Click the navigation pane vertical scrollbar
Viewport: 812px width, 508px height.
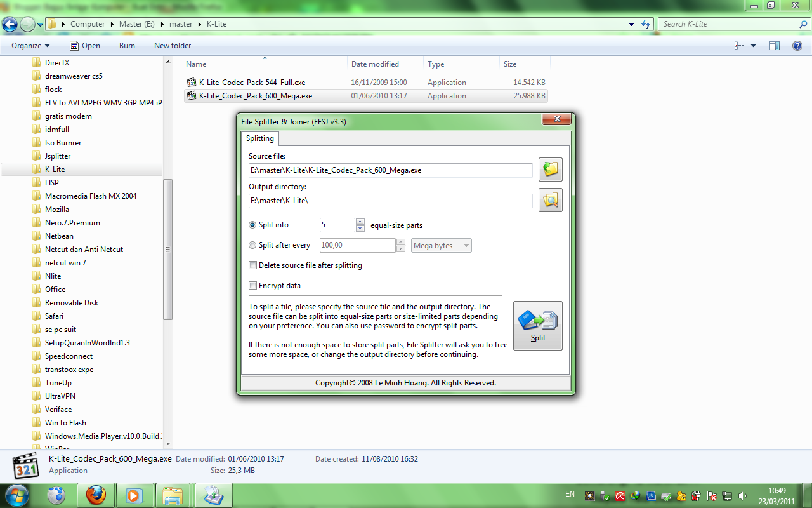(x=168, y=249)
